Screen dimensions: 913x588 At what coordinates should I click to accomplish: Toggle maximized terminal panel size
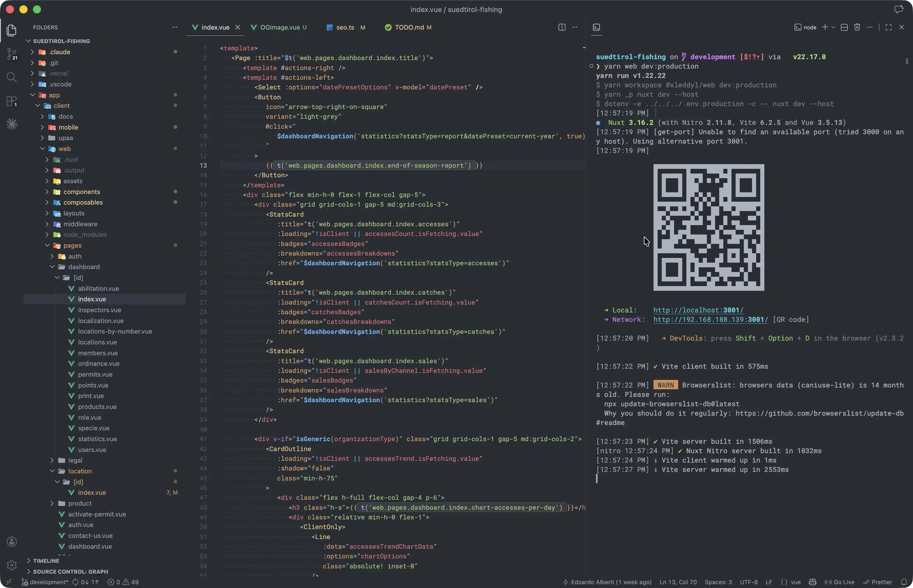pyautogui.click(x=888, y=27)
